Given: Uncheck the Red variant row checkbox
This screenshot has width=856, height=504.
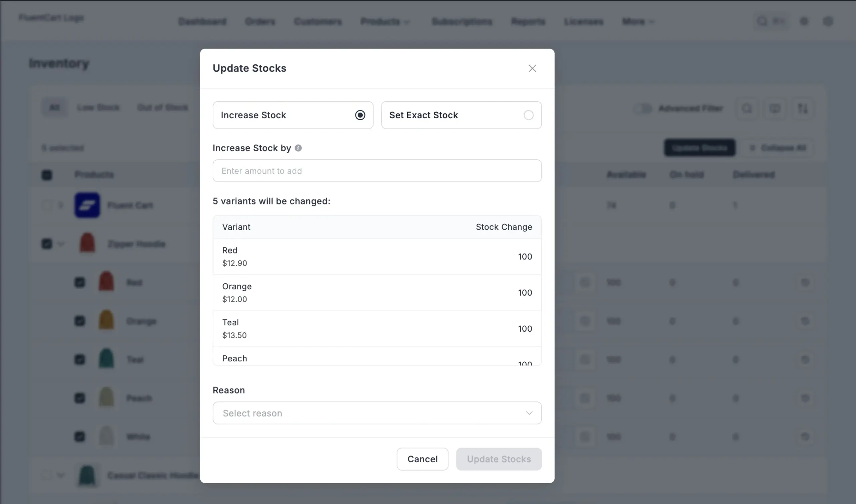Looking at the screenshot, I should (x=80, y=282).
